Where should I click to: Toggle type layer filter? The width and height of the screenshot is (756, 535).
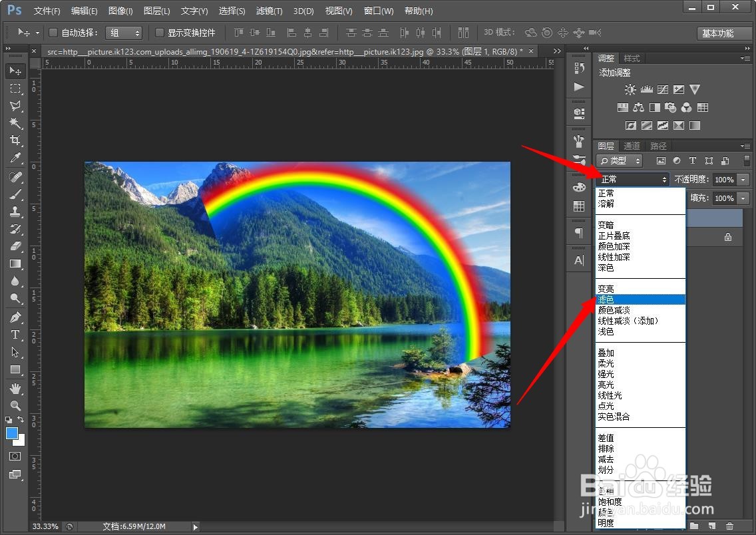pos(693,160)
